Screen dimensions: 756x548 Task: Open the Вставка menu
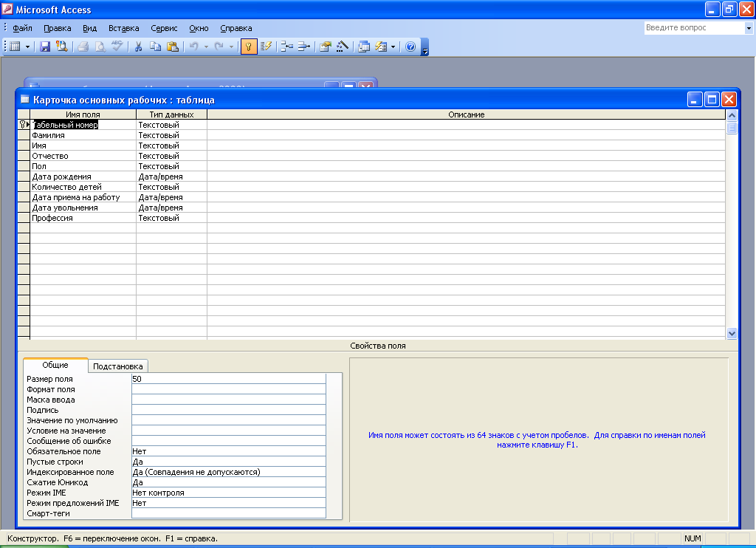[124, 29]
